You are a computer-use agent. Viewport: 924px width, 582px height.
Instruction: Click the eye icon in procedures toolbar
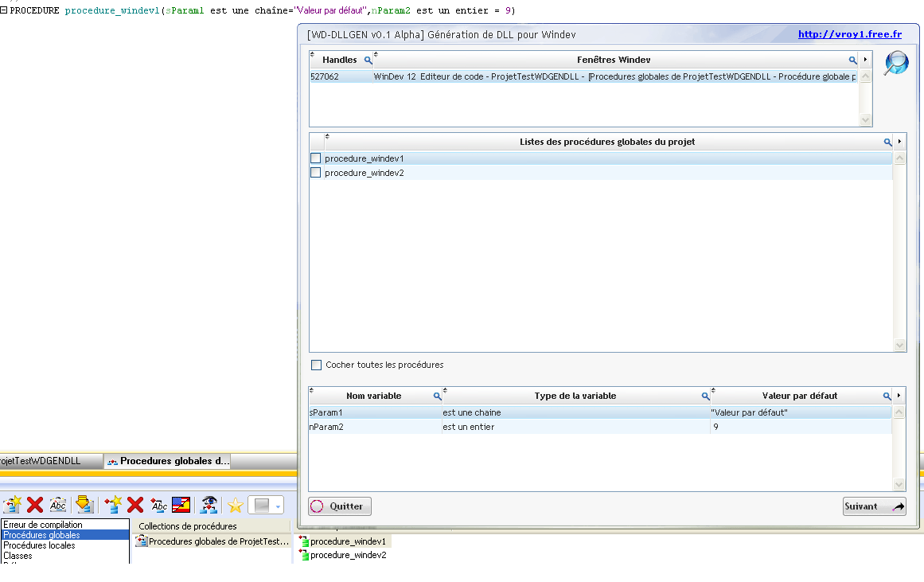click(209, 504)
